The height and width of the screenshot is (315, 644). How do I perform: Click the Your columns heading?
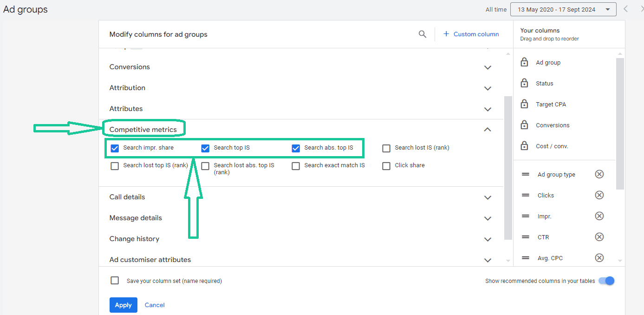pos(540,30)
